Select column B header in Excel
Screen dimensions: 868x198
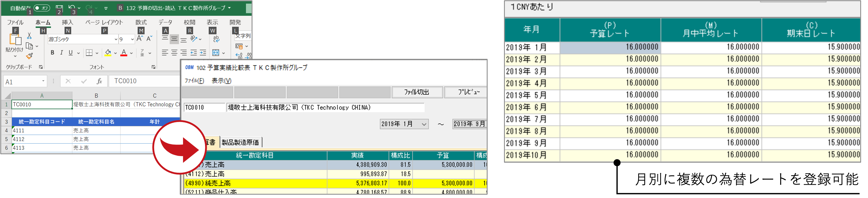(96, 96)
